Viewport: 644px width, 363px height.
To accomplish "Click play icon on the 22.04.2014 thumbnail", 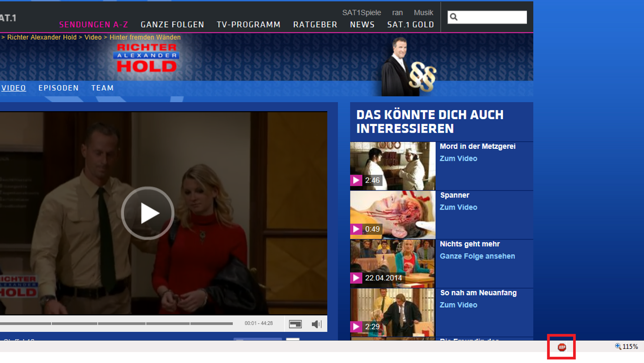I will tap(356, 278).
